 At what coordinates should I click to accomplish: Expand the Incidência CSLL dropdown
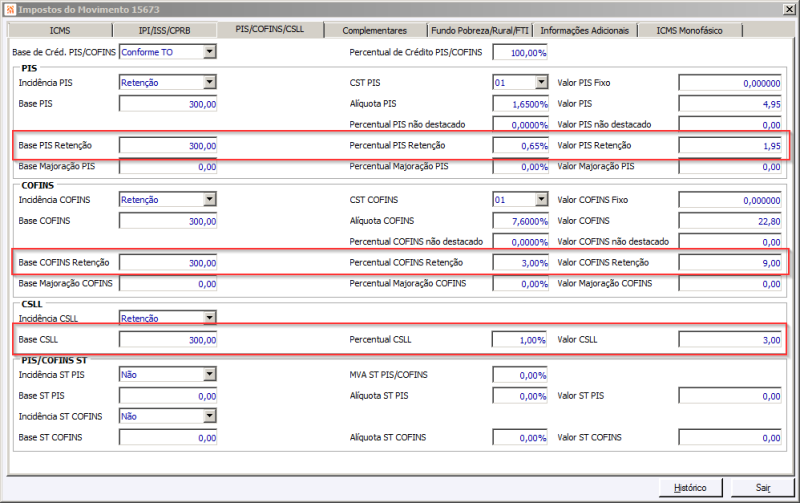(x=210, y=318)
